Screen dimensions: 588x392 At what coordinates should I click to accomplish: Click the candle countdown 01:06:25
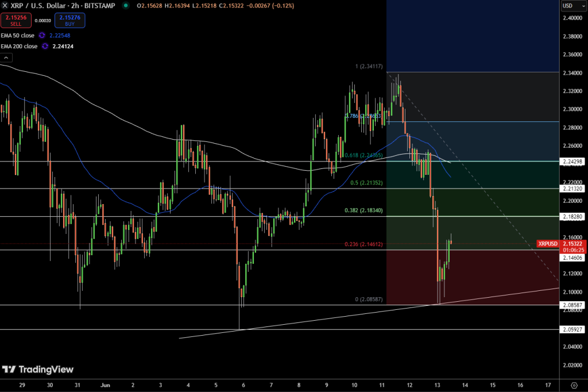click(x=574, y=249)
